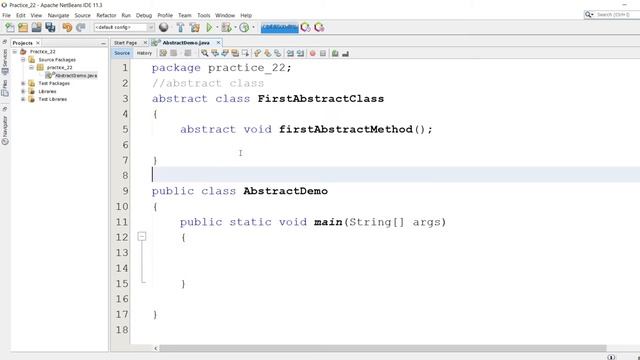This screenshot has height=360, width=640.
Task: Close the Projects panel tab
Action: [38, 43]
